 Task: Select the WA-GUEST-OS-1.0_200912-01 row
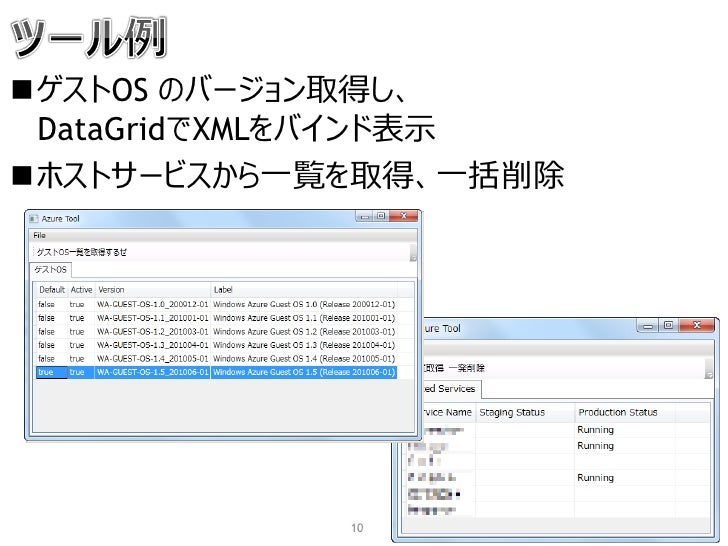click(x=216, y=305)
